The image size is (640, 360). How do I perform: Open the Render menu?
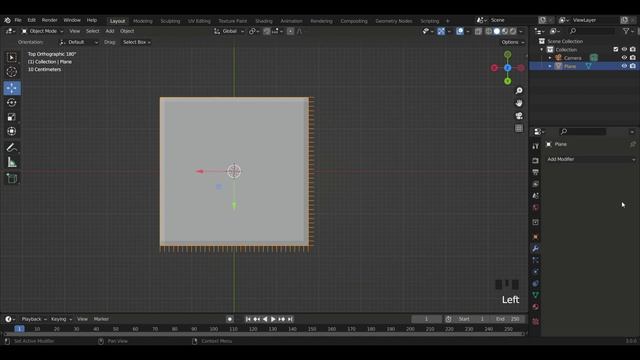(x=49, y=20)
